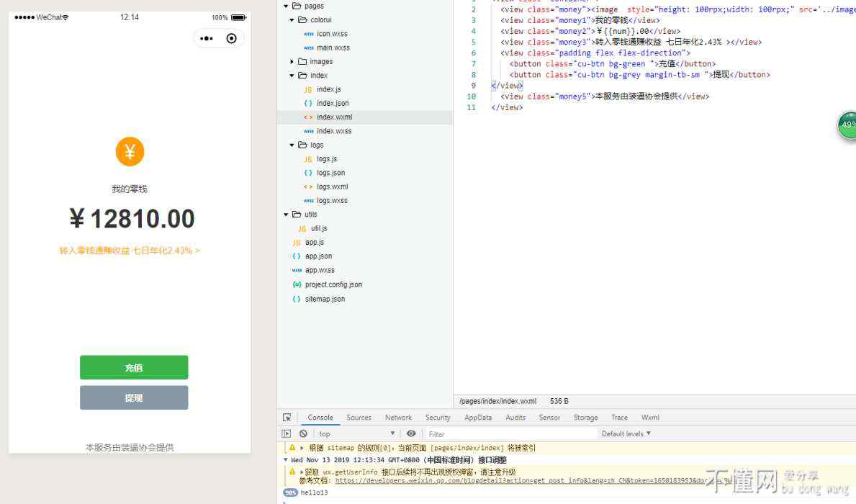Open the 'top' context dropdown
Image resolution: width=856 pixels, height=504 pixels.
pos(356,433)
